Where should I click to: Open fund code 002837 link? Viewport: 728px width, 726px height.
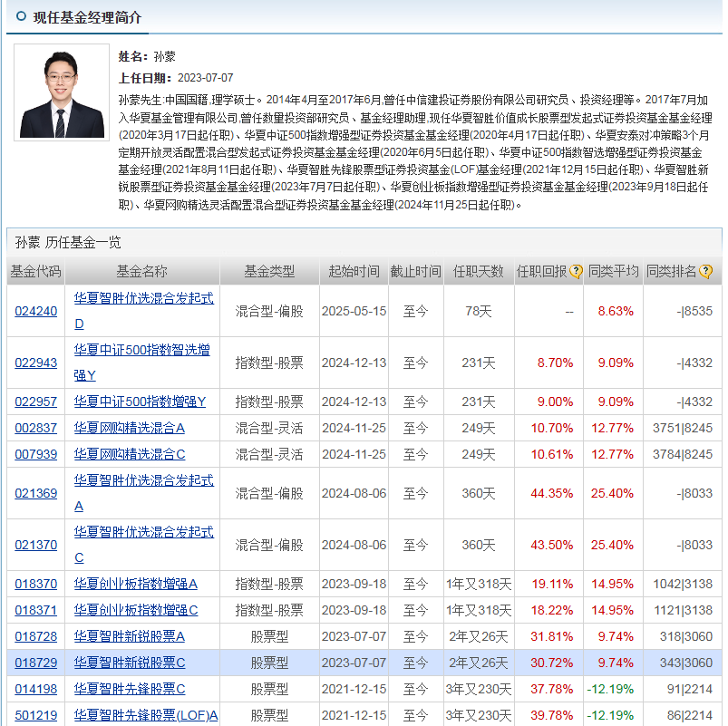[x=35, y=428]
